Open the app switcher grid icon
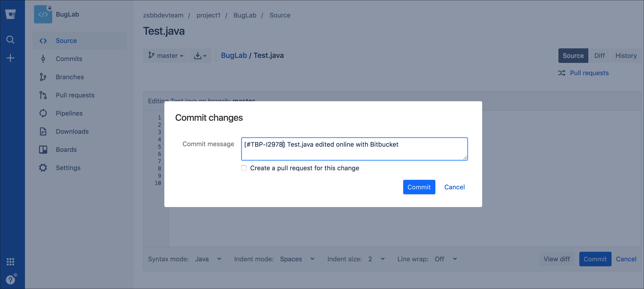This screenshot has width=644, height=289. (10, 262)
